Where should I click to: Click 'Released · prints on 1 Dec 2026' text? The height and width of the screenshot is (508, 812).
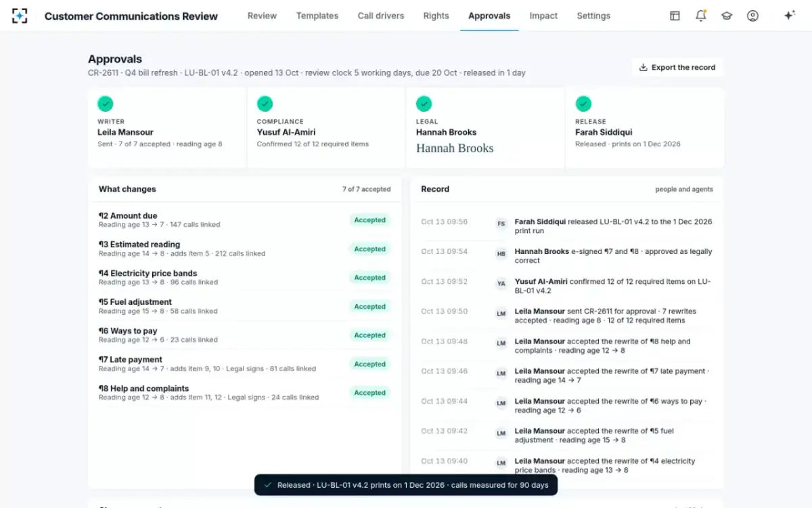pos(628,144)
